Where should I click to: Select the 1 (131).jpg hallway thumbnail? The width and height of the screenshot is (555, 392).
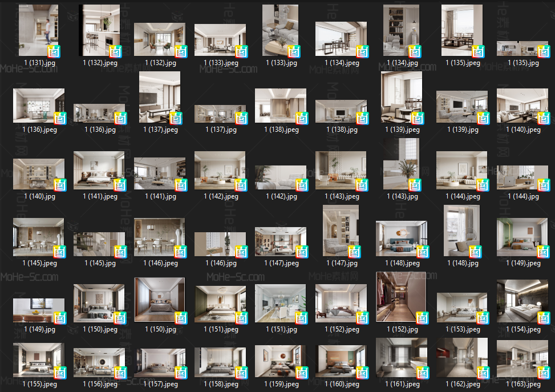coord(38,30)
